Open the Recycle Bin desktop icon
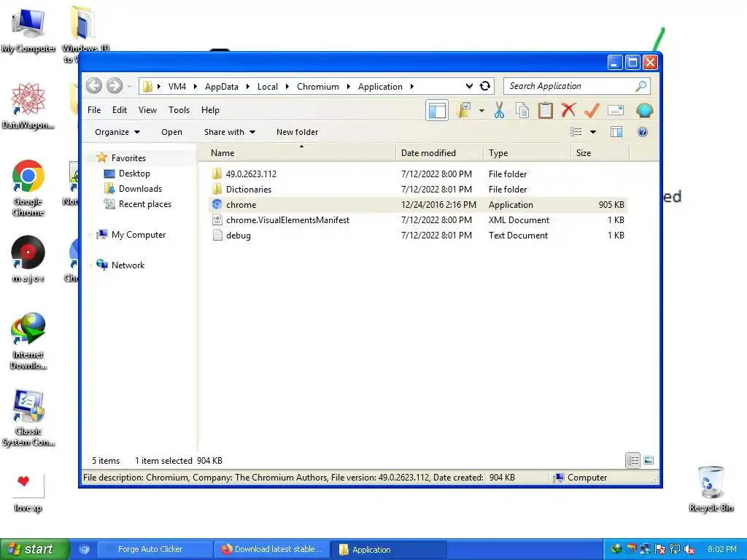This screenshot has width=747, height=560. coord(711,489)
